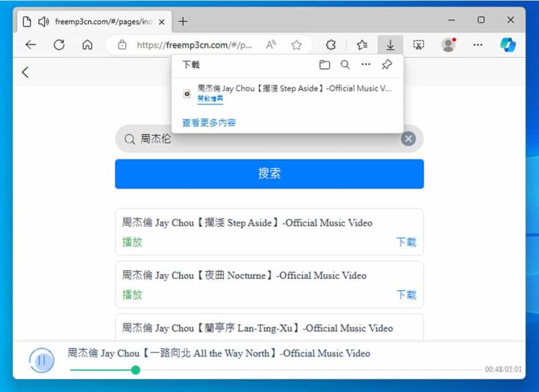This screenshot has width=539, height=392.
Task: Open the downloaded Step Aside file link
Action: [x=210, y=98]
